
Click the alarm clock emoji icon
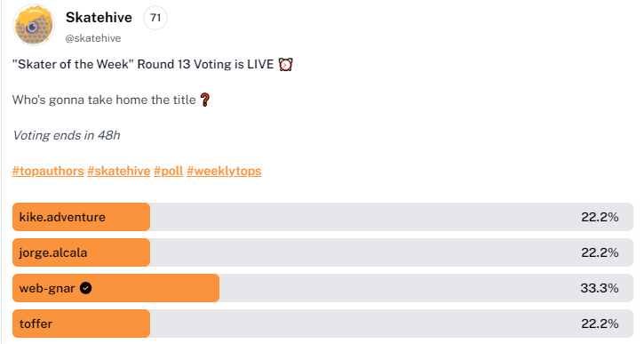tap(285, 65)
